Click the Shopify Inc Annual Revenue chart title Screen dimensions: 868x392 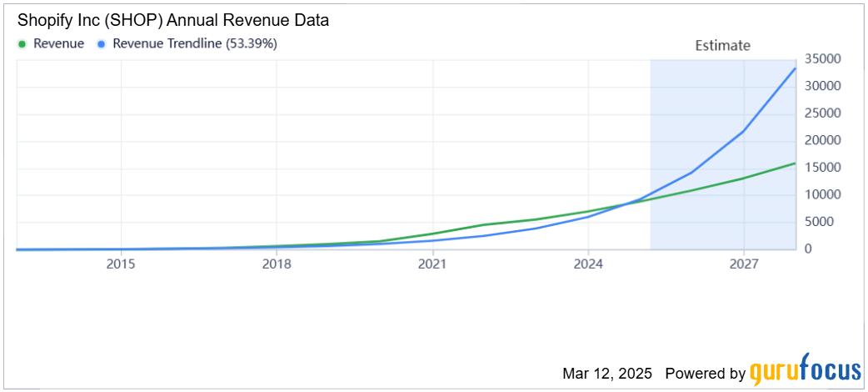point(172,21)
